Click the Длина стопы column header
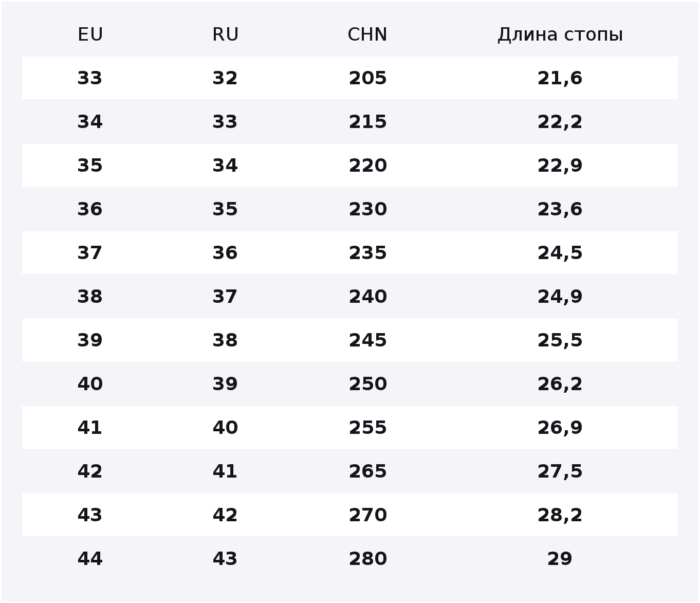700x603 pixels. click(x=560, y=34)
